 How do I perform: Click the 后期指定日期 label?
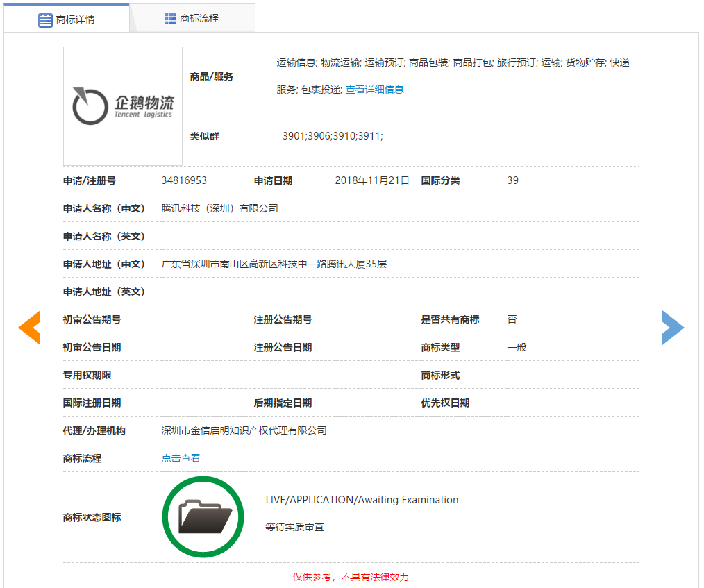click(283, 403)
